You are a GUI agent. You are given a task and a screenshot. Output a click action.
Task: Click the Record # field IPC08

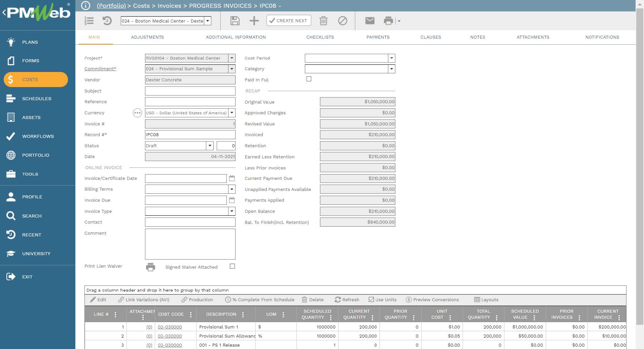[190, 135]
